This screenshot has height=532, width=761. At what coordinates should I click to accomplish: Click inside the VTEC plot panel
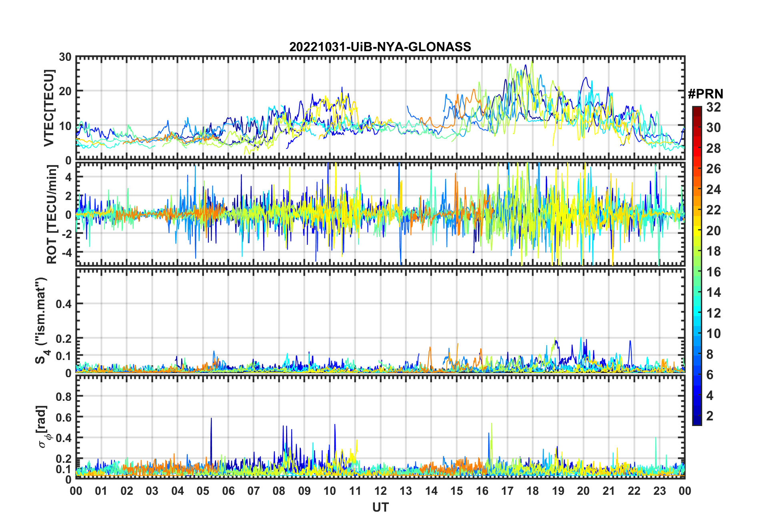pyautogui.click(x=380, y=108)
